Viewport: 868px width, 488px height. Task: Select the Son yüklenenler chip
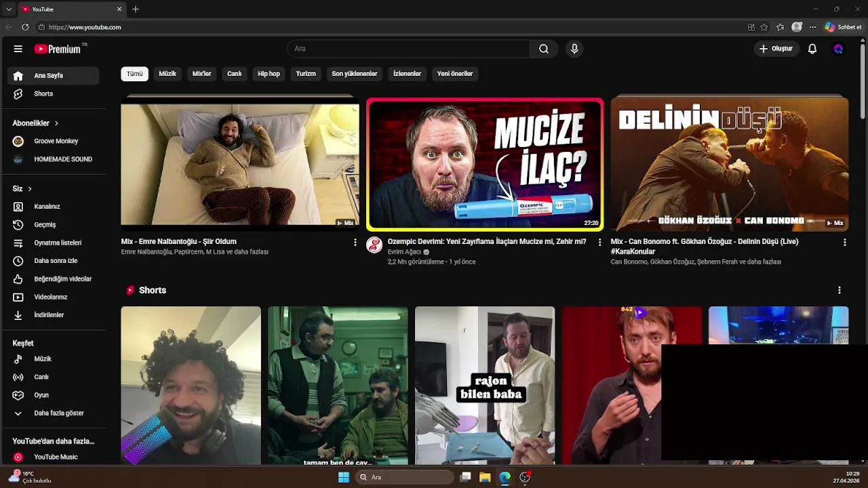[355, 74]
